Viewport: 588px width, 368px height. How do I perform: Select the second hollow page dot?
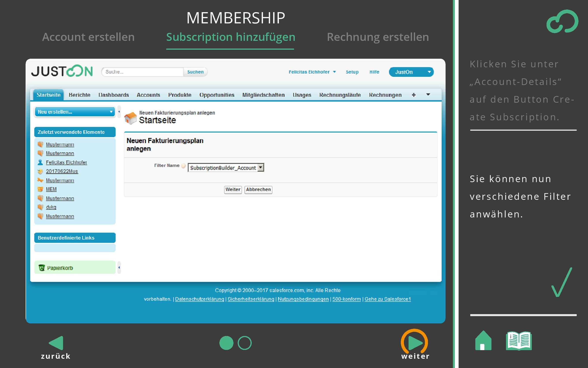[245, 343]
